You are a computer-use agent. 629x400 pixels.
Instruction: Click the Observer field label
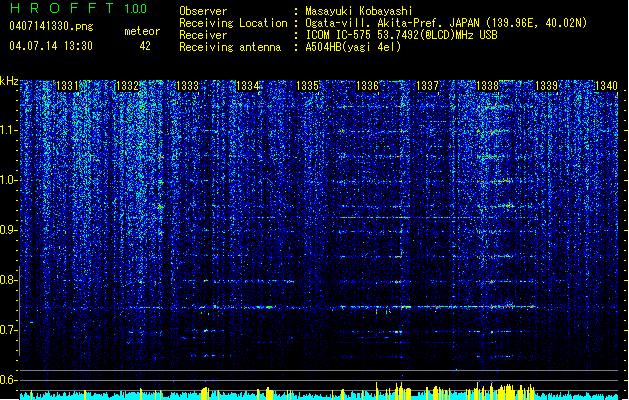point(203,11)
